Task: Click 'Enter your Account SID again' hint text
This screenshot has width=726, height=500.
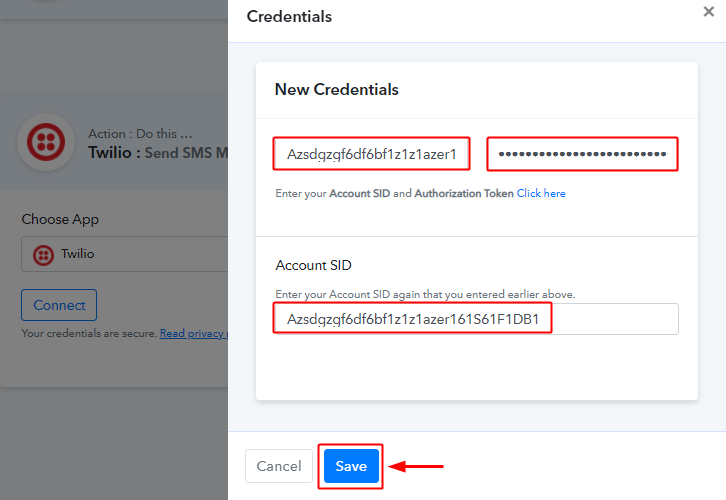Action: [x=425, y=294]
